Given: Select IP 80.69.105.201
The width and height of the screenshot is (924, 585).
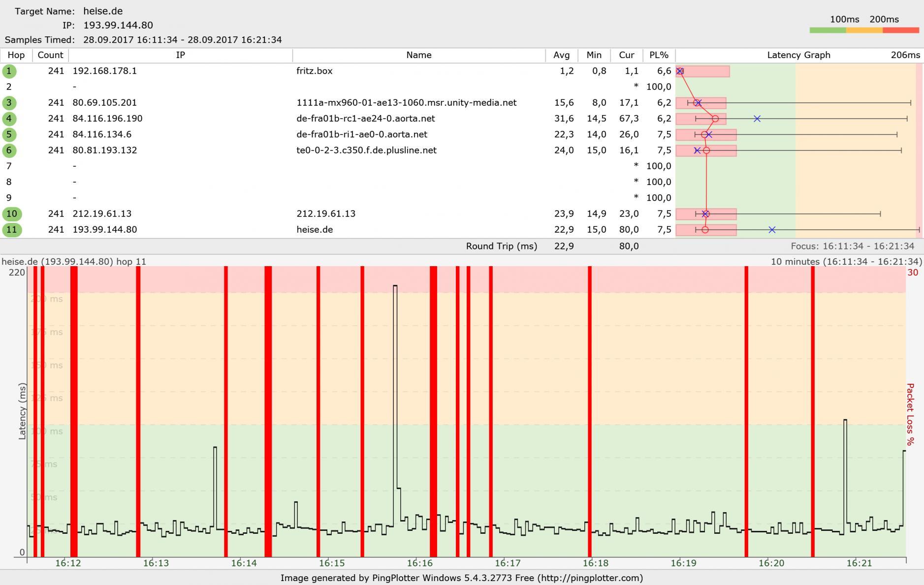Looking at the screenshot, I should tap(105, 103).
